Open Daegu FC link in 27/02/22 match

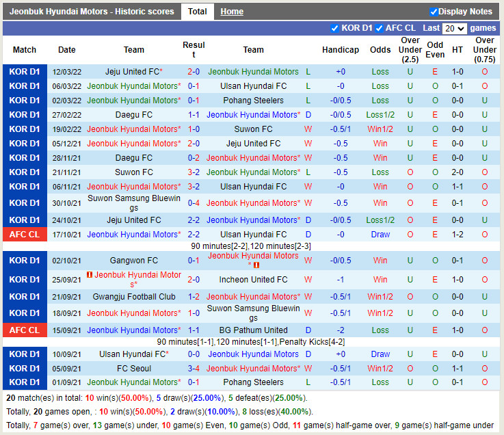[134, 115]
